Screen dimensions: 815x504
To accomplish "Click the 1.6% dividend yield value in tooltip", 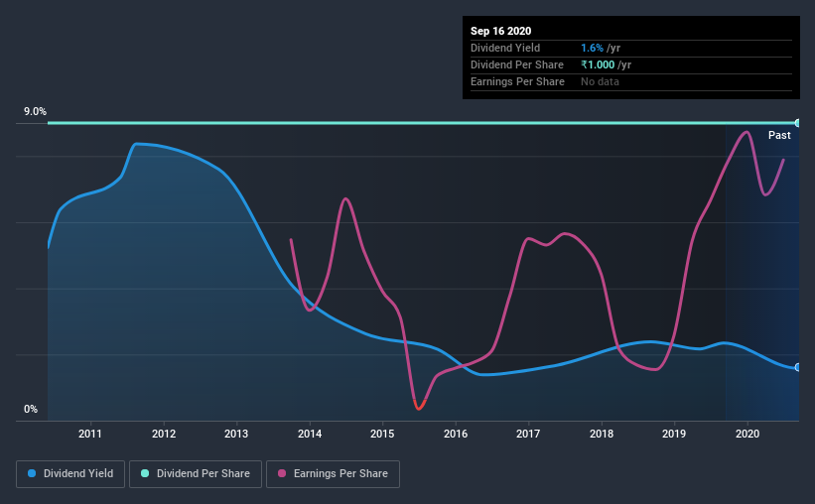I will [592, 48].
